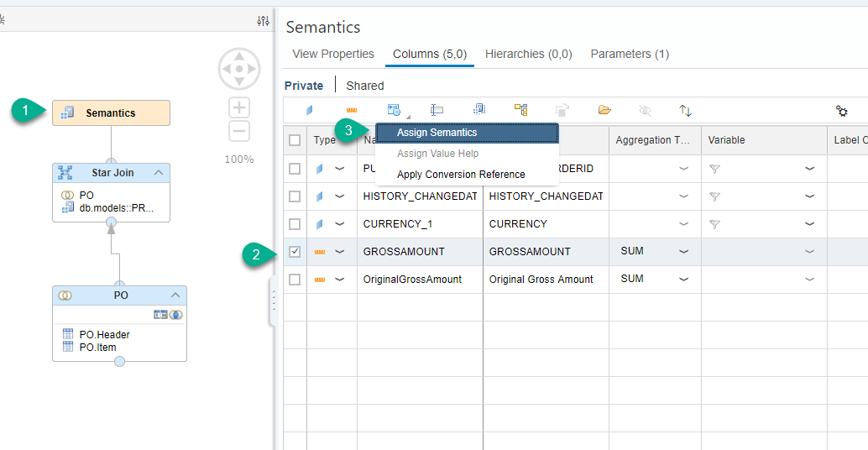
Task: Click the show lineage hierarchy toolbar icon
Action: tap(521, 110)
